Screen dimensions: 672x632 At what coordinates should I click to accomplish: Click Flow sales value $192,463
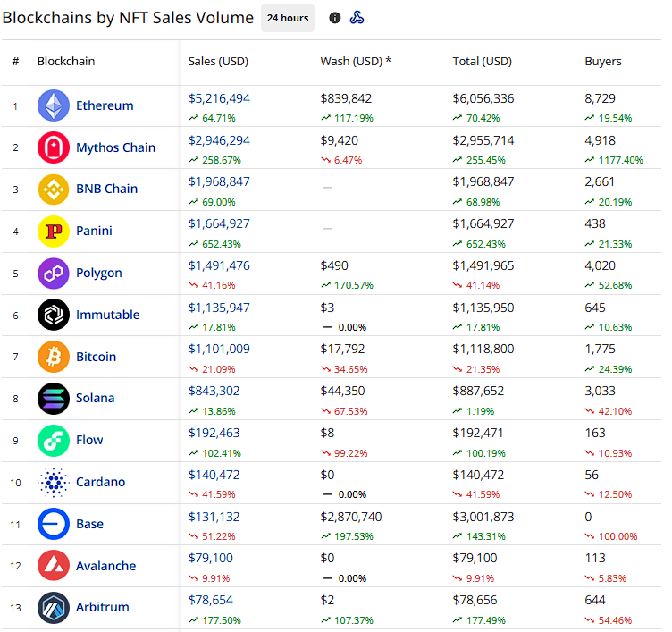(x=214, y=433)
